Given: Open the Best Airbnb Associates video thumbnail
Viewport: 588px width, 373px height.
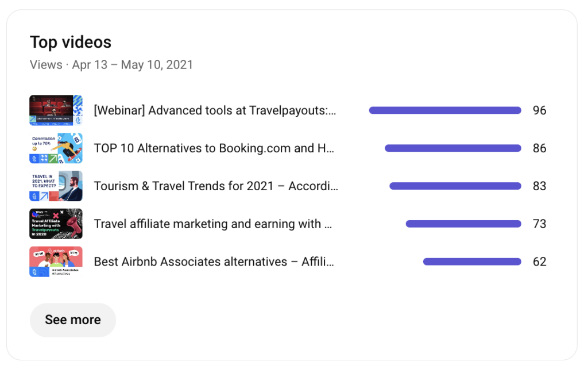Looking at the screenshot, I should (x=56, y=262).
